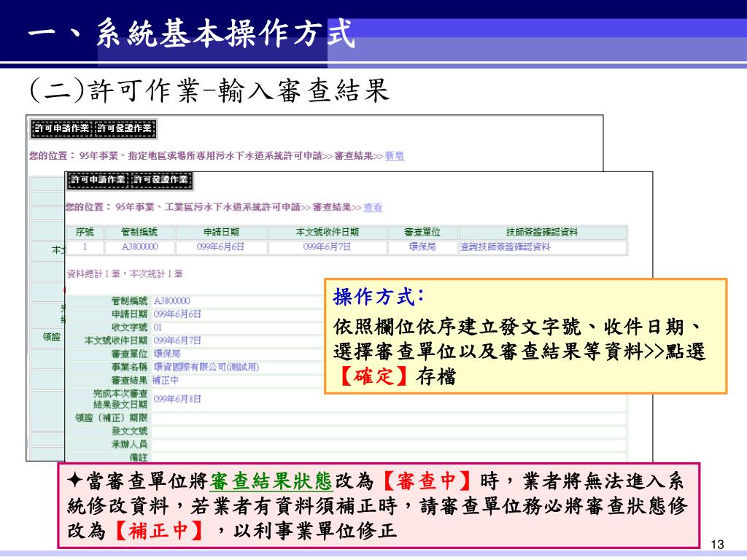Click the 序號 column header

pos(85,233)
